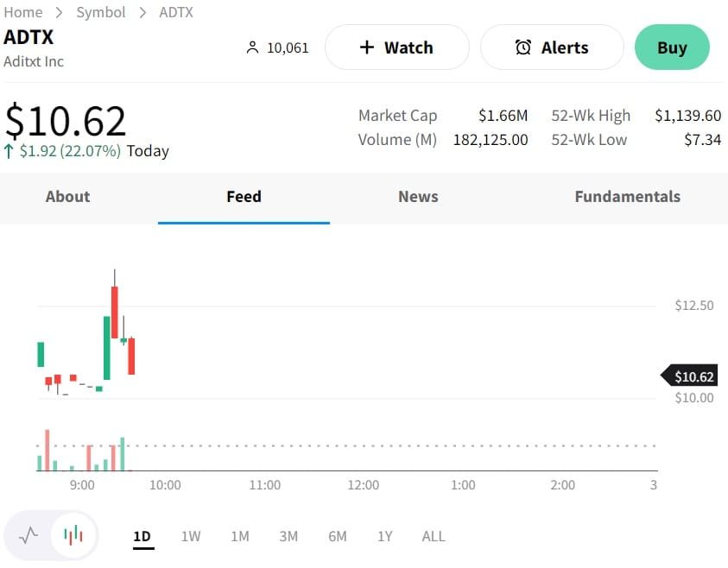Click the watchers count person icon

[x=252, y=47]
